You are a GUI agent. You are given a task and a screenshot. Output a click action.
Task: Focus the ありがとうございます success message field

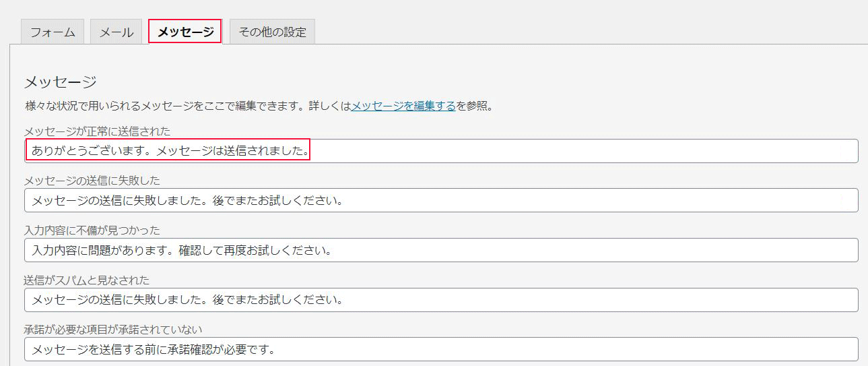coord(168,151)
